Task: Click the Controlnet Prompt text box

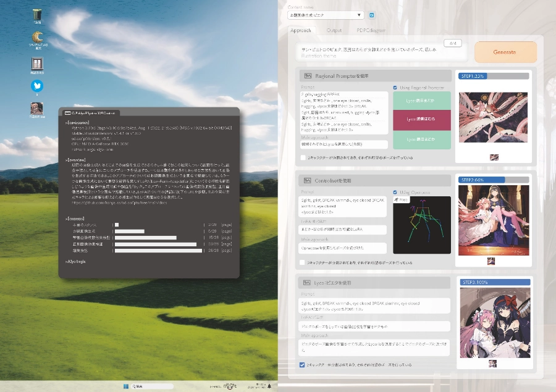Action: [342, 206]
